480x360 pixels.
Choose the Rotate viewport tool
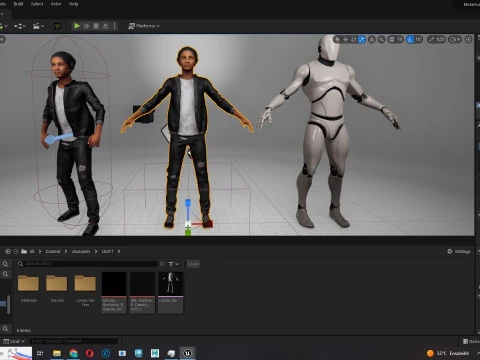coord(354,40)
